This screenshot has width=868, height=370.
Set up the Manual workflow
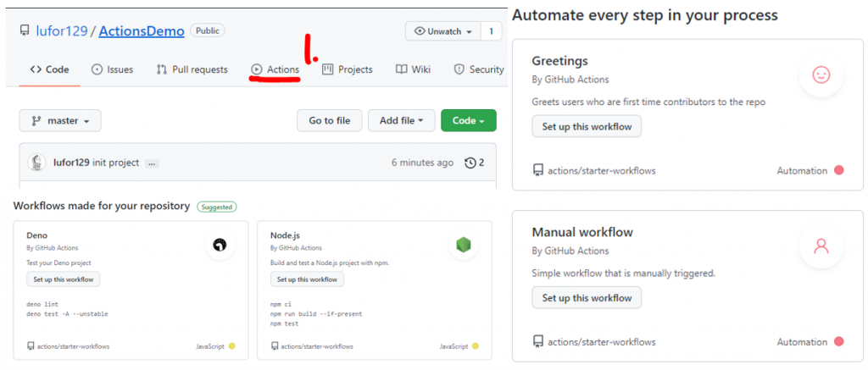pyautogui.click(x=587, y=297)
